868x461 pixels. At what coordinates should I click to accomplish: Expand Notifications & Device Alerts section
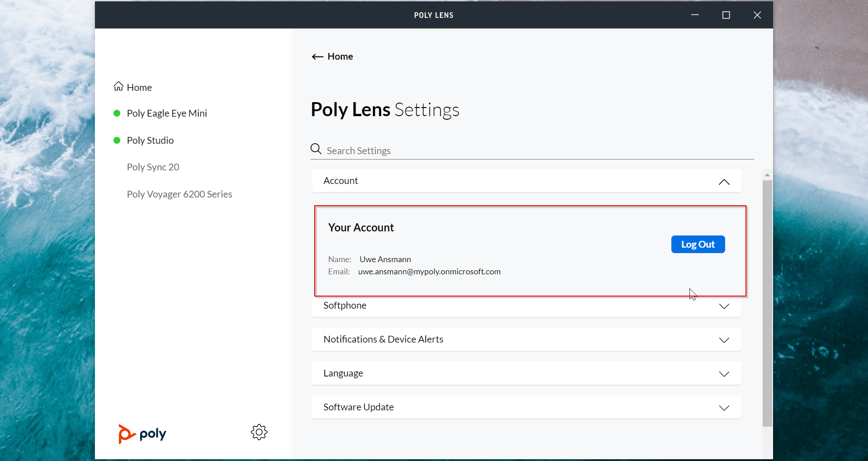point(724,340)
